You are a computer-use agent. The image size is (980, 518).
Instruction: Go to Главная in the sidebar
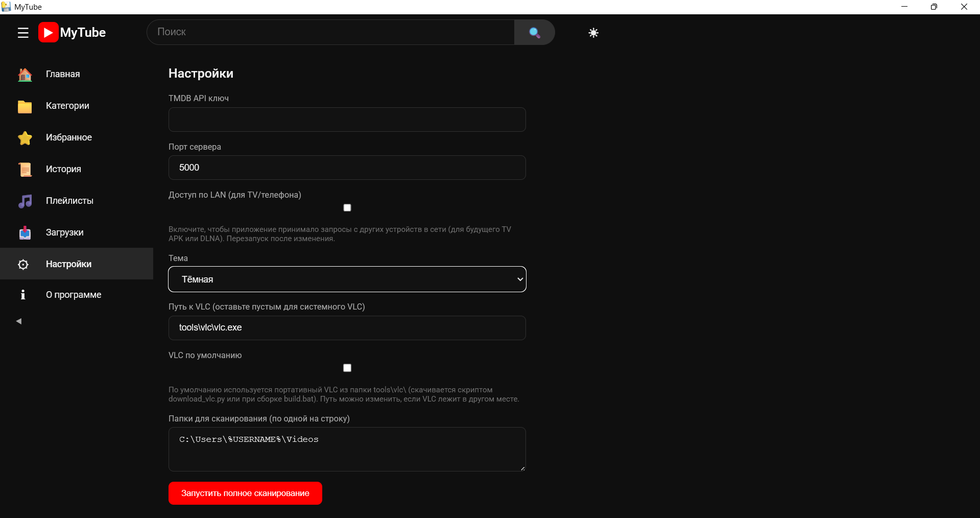[x=77, y=75]
